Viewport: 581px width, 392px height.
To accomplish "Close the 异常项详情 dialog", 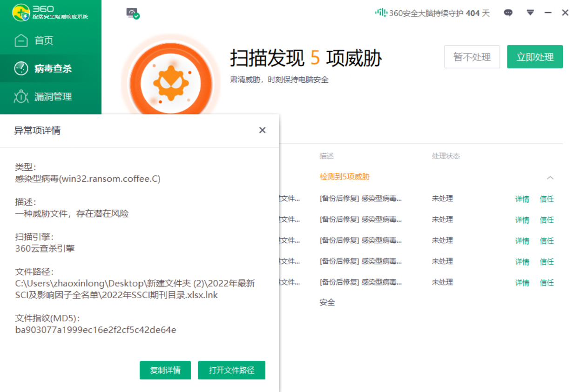I will (x=263, y=130).
